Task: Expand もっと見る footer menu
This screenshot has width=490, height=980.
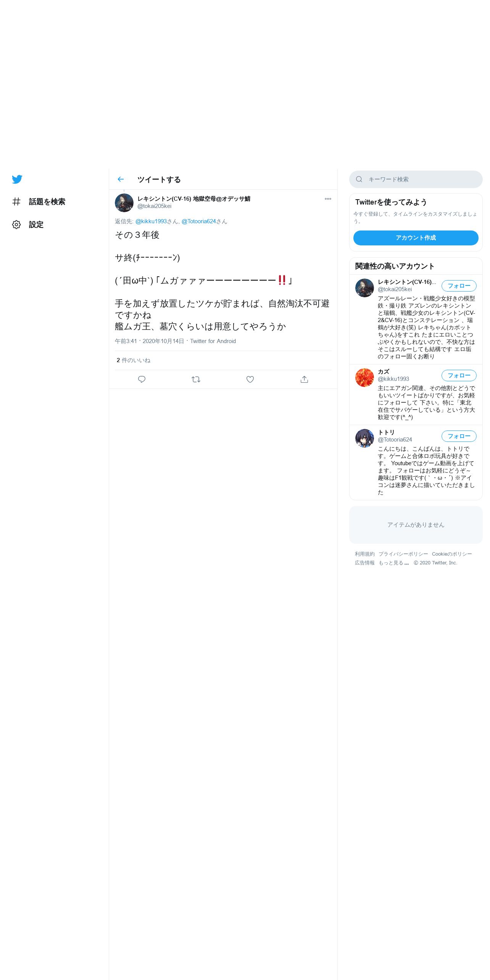Action: pos(394,563)
